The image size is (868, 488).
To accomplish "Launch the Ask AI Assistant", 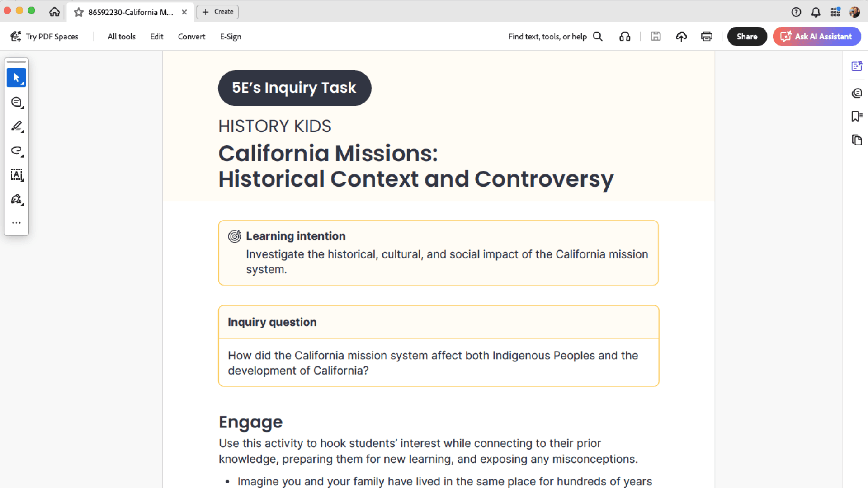I will 816,36.
